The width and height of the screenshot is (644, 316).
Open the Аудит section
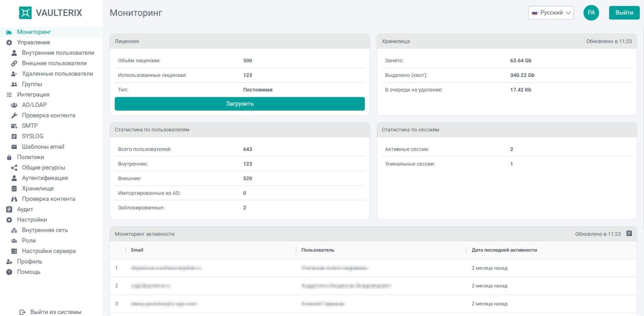click(25, 209)
